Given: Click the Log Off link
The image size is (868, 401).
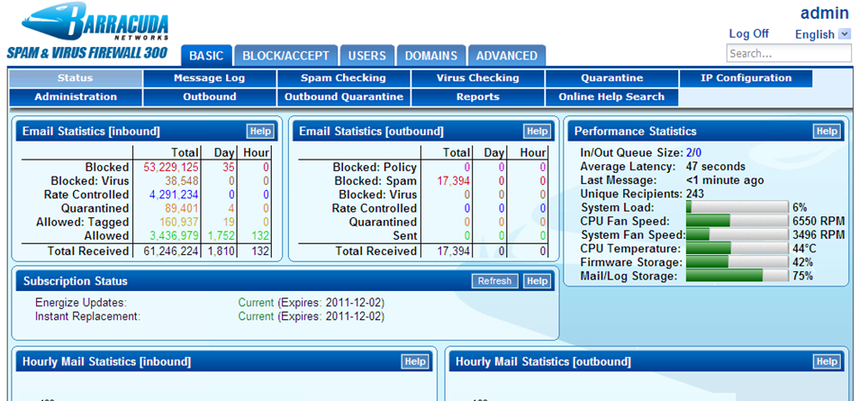Looking at the screenshot, I should pyautogui.click(x=748, y=34).
